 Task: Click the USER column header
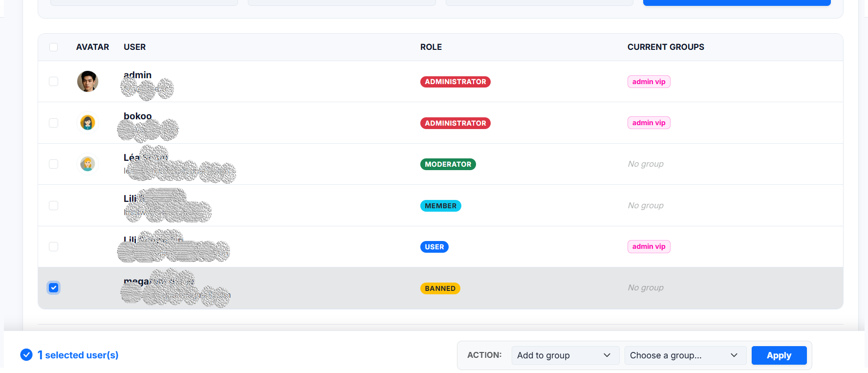tap(134, 47)
